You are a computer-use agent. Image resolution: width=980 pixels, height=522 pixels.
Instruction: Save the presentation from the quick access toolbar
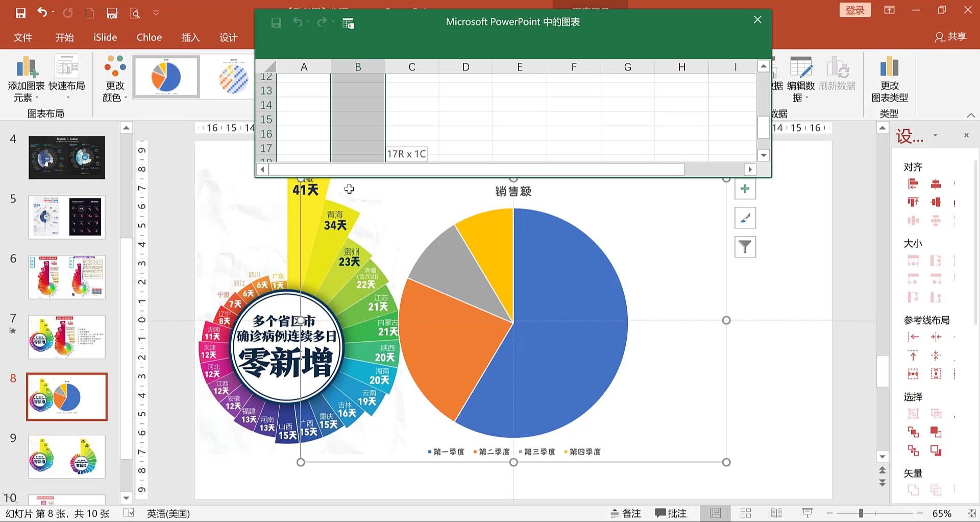pyautogui.click(x=20, y=13)
